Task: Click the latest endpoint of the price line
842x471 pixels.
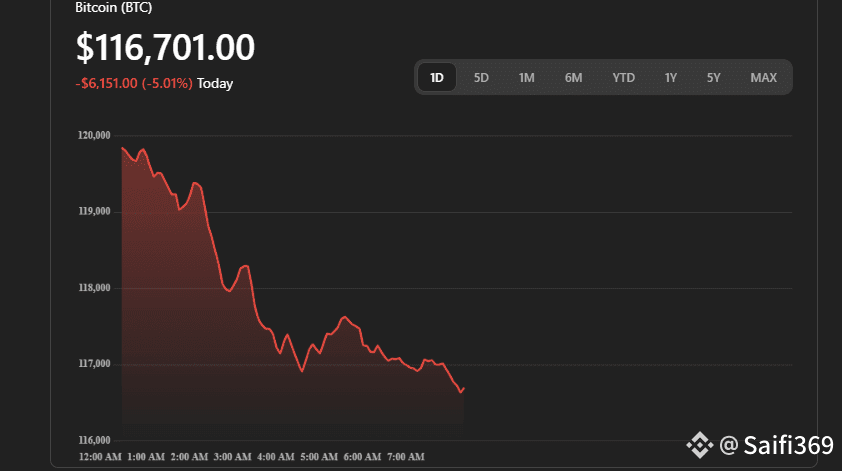Action: 463,388
